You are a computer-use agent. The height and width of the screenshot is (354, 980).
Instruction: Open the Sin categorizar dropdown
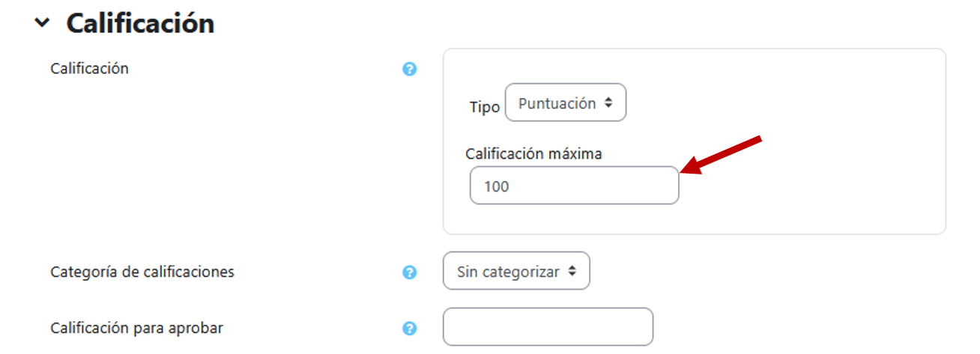pyautogui.click(x=516, y=272)
